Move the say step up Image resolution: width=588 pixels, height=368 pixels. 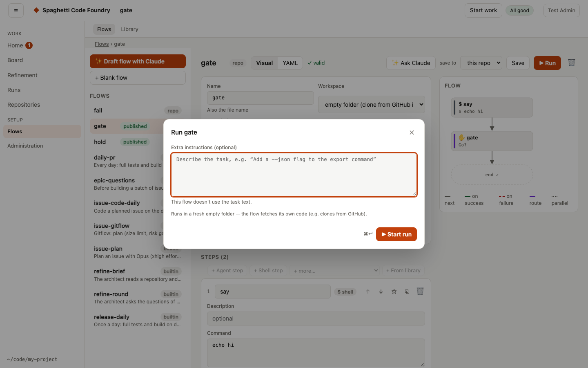(368, 292)
